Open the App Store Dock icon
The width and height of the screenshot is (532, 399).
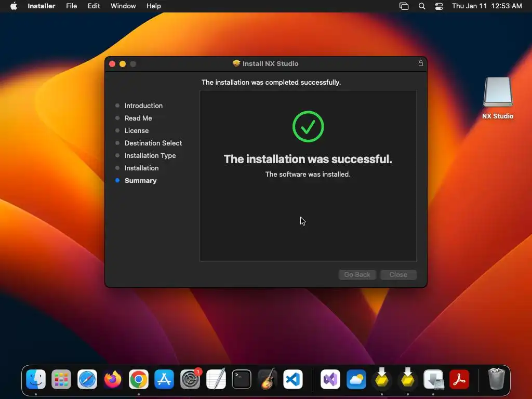point(164,379)
